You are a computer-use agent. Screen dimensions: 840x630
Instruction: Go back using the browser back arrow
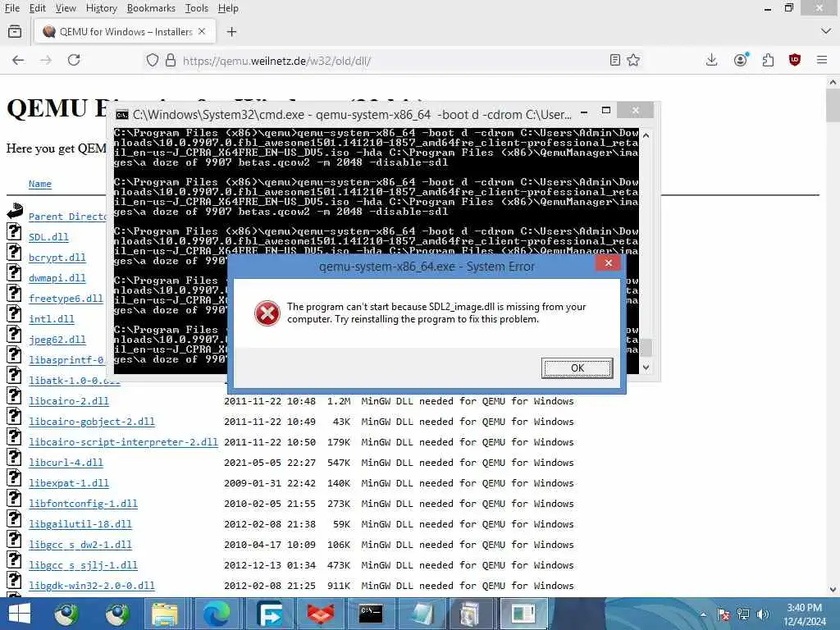tap(18, 60)
